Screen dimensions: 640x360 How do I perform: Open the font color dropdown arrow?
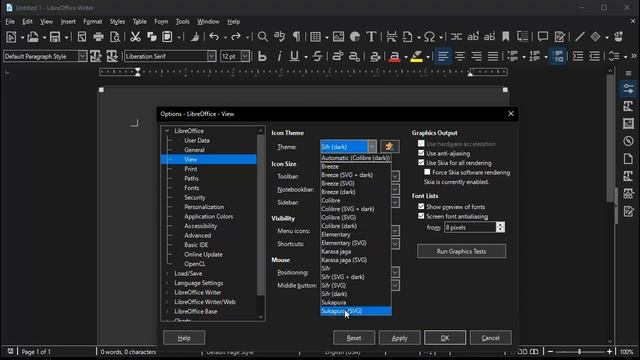(x=406, y=57)
